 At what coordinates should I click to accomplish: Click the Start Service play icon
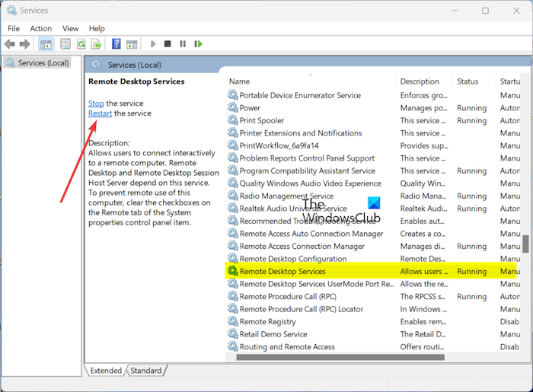[153, 44]
